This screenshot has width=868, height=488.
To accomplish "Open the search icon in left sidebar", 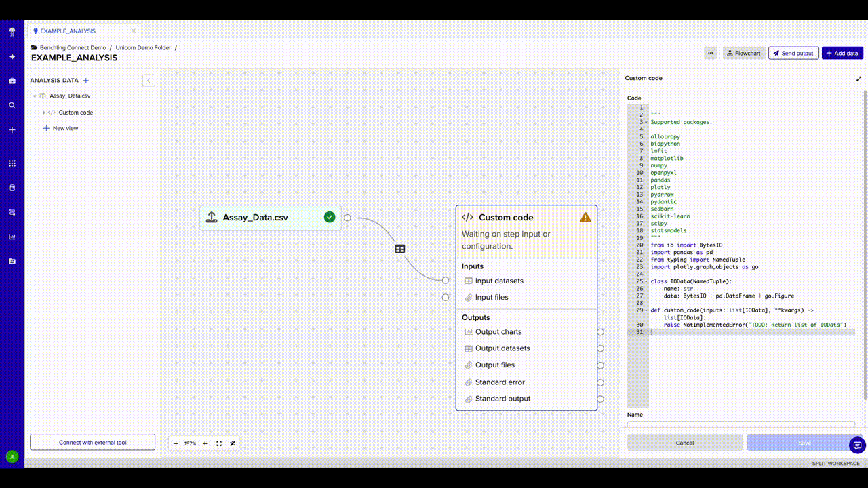I will click(12, 106).
